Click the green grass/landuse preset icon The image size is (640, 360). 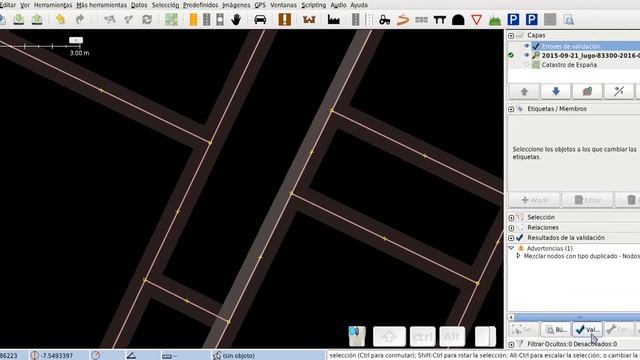(x=495, y=20)
